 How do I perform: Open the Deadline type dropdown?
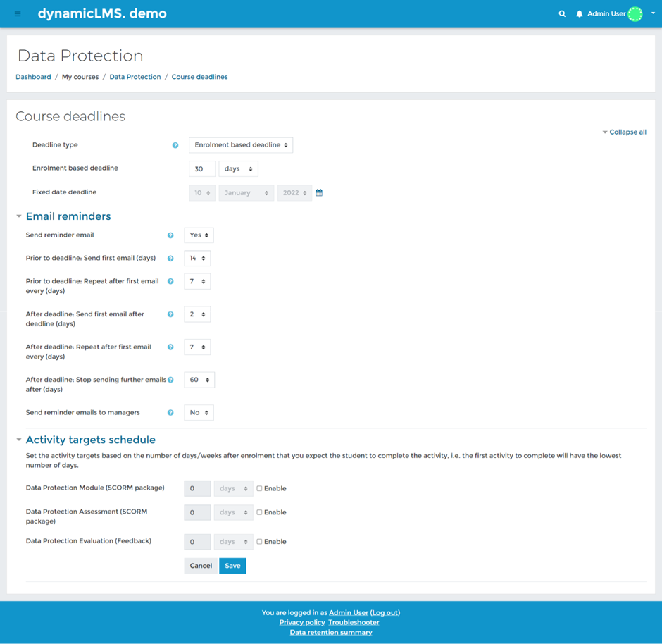tap(241, 145)
